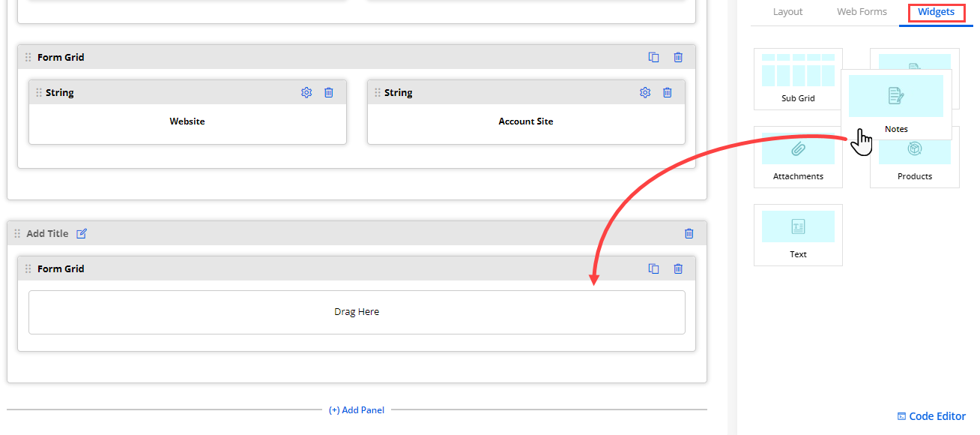This screenshot has width=980, height=435.
Task: Click the (+) Add Panel link
Action: [357, 410]
